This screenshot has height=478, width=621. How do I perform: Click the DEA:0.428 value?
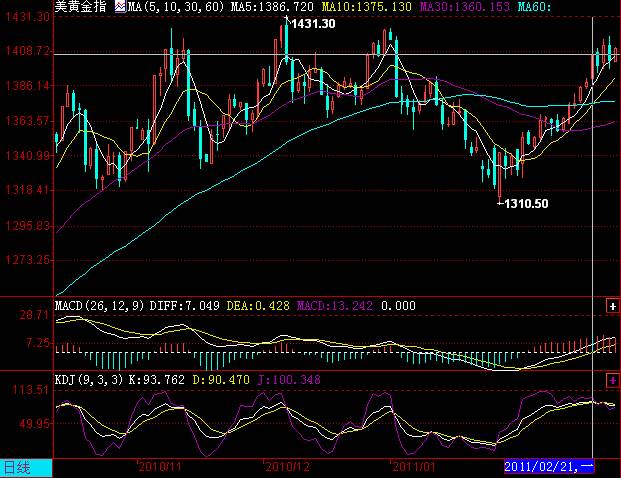258,306
